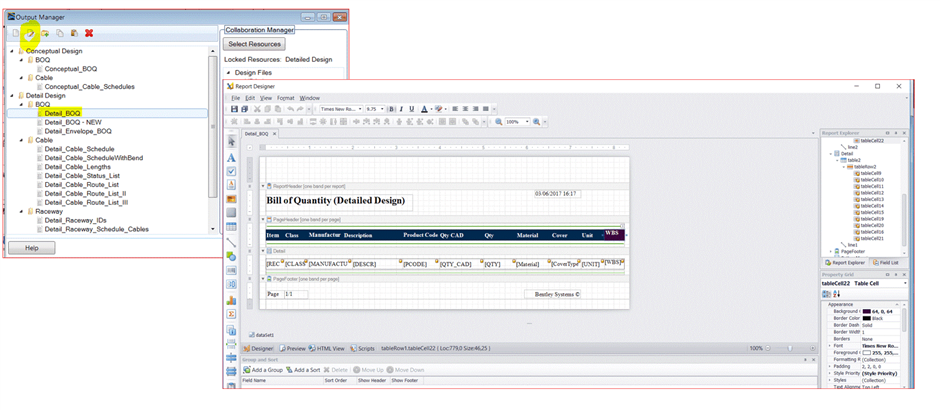Image resolution: width=940 pixels, height=410 pixels.
Task: Select the pointer tool in the toolbox
Action: tap(231, 142)
